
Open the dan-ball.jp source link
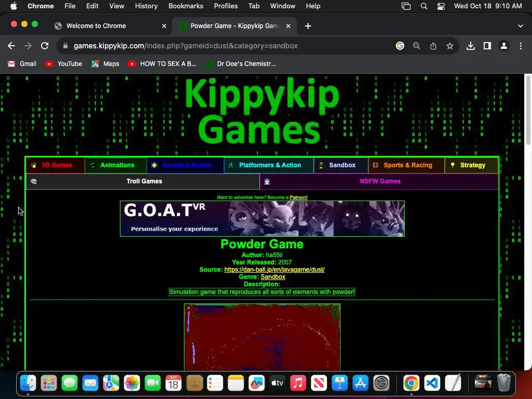[x=274, y=270]
